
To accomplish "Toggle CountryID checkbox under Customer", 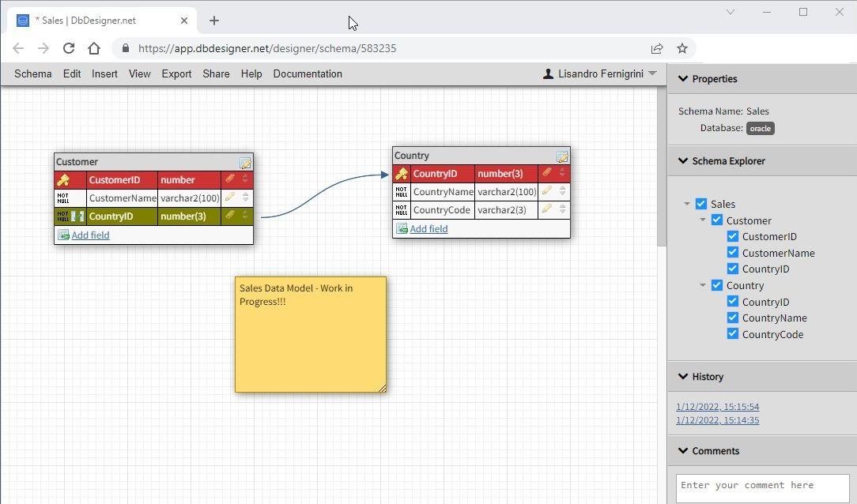I will click(x=732, y=268).
